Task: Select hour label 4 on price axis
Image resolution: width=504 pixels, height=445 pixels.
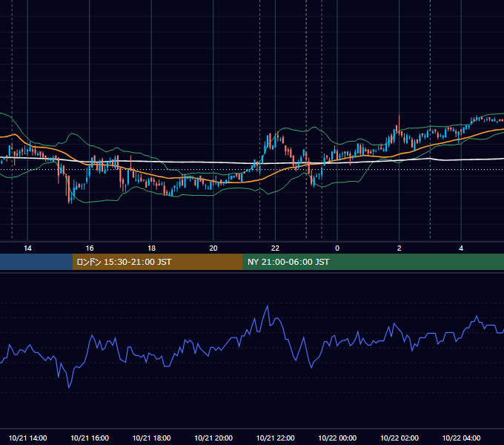Action: 461,248
